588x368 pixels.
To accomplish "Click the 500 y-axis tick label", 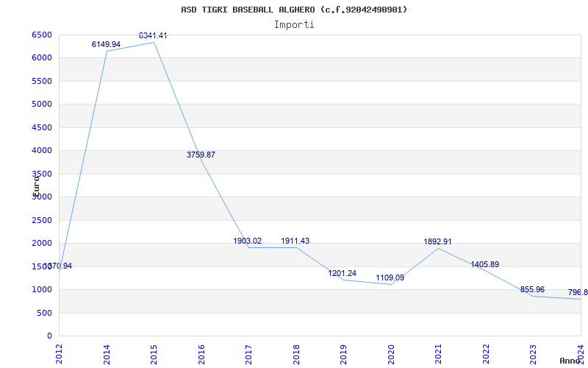I will [x=44, y=313].
